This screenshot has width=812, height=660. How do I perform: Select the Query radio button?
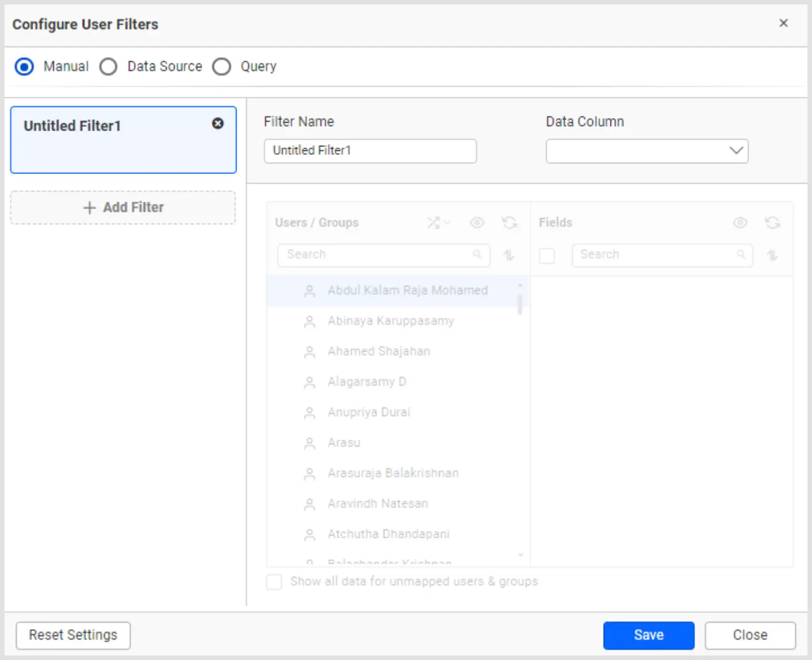pyautogui.click(x=222, y=66)
